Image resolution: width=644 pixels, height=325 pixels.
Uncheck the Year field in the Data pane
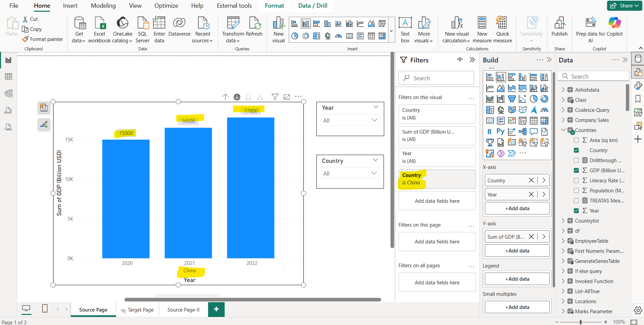coord(577,211)
